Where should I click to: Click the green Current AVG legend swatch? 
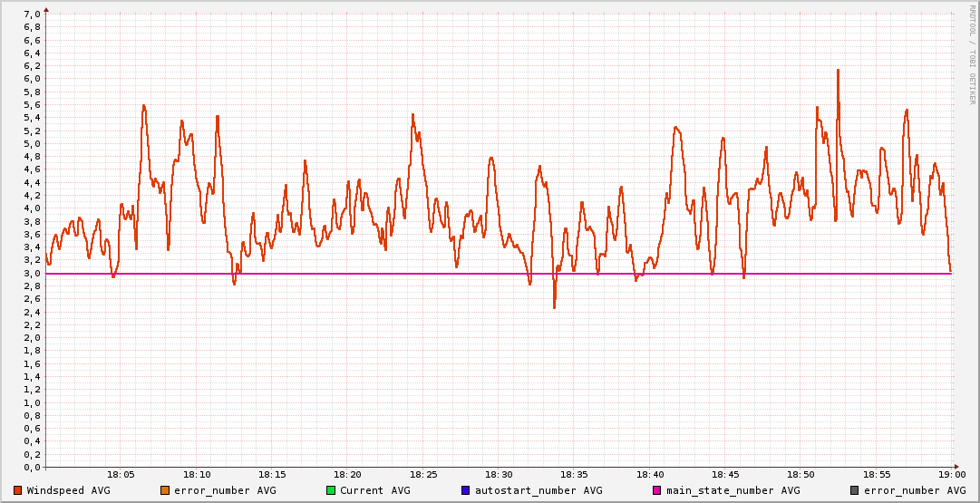(x=331, y=490)
